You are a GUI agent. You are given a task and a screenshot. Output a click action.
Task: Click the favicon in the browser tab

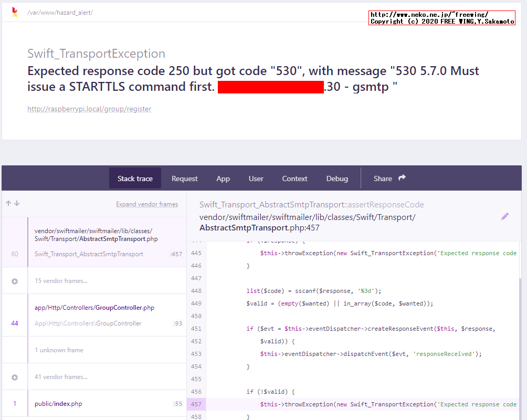[15, 12]
